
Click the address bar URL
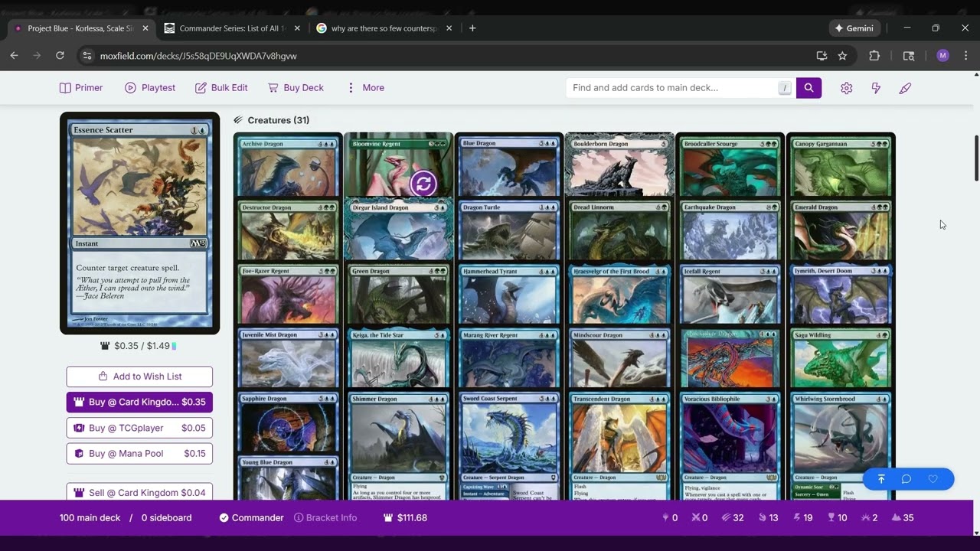198,56
